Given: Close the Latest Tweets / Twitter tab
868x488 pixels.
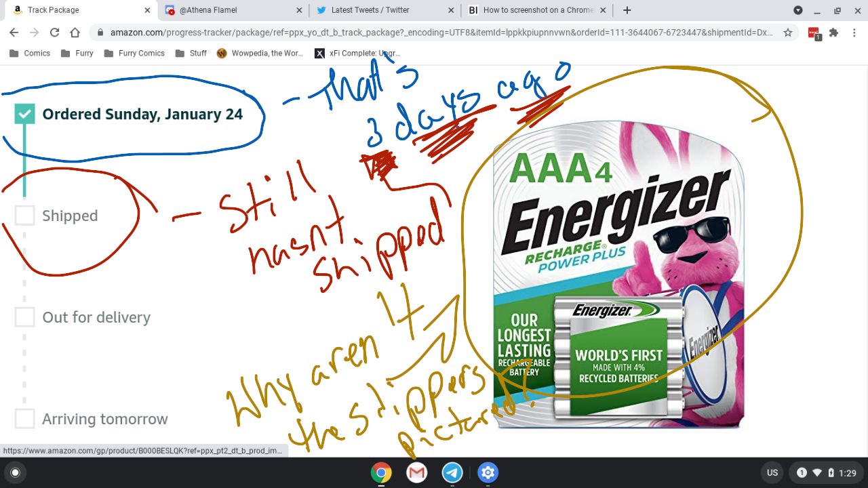Looking at the screenshot, I should [452, 10].
